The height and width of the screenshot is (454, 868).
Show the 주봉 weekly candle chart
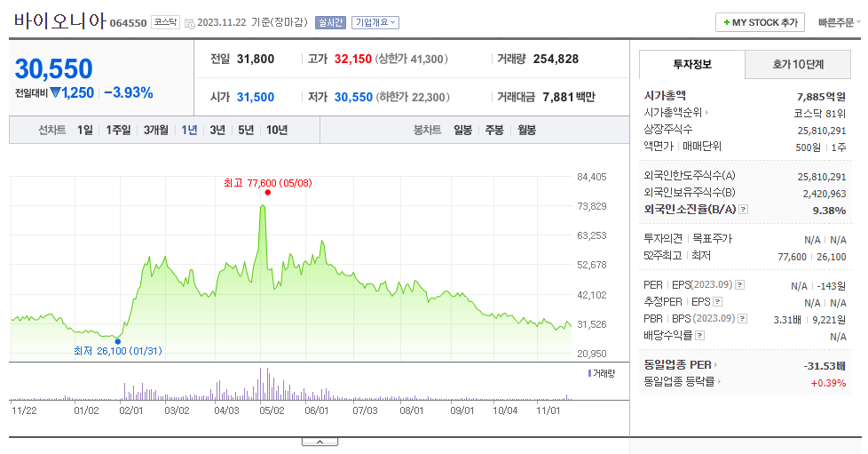[494, 131]
